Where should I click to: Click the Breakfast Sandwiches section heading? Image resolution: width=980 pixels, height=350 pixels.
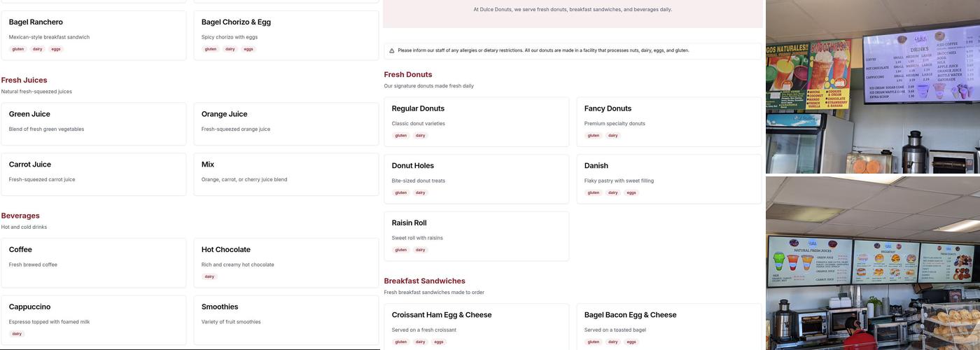click(x=424, y=281)
